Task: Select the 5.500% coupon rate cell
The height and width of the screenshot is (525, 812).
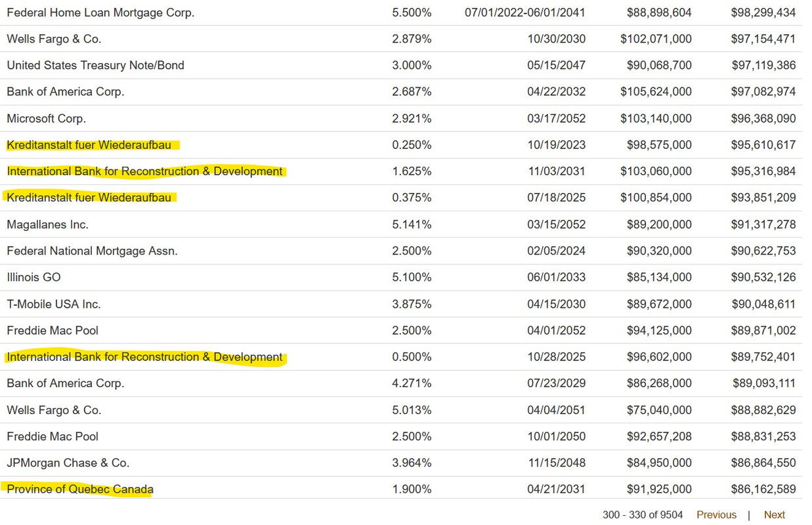Action: click(412, 12)
